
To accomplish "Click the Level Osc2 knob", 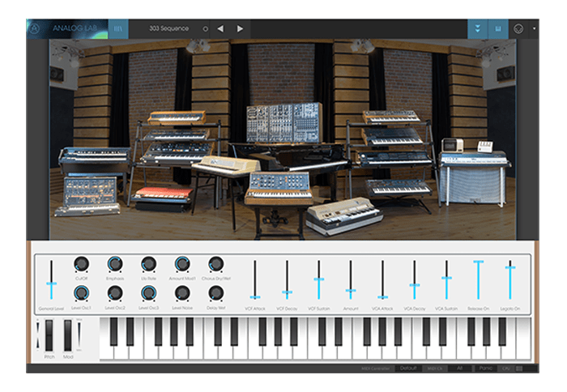I will [x=115, y=293].
